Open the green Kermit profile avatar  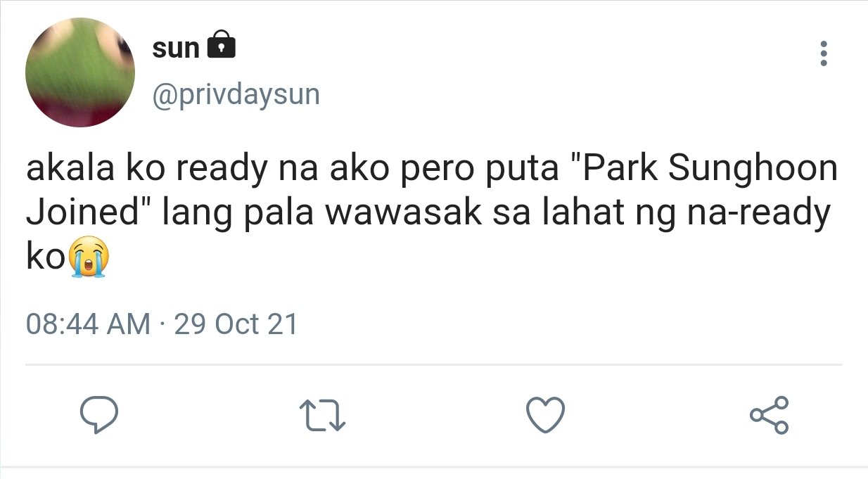pyautogui.click(x=79, y=73)
